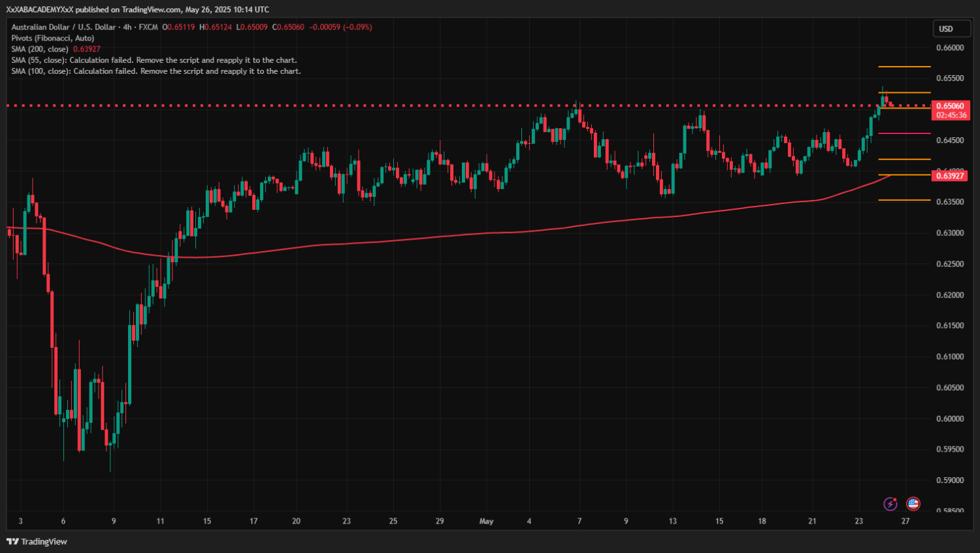Click the author name XxXABACADEMYXxX

pyautogui.click(x=40, y=9)
